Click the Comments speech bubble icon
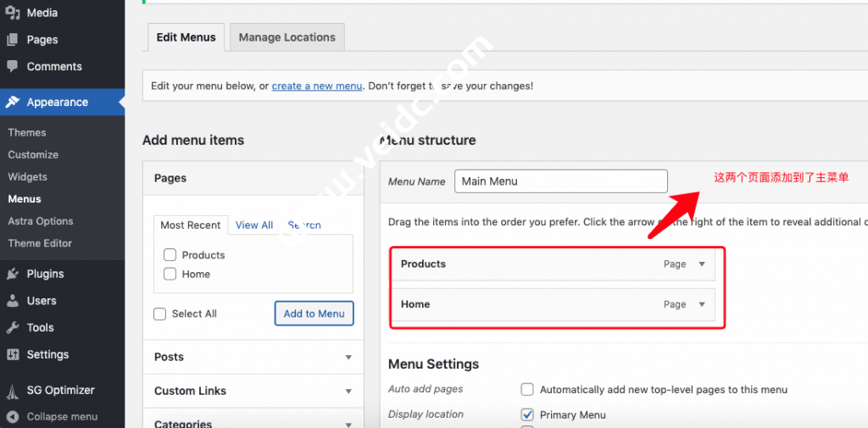 point(13,67)
